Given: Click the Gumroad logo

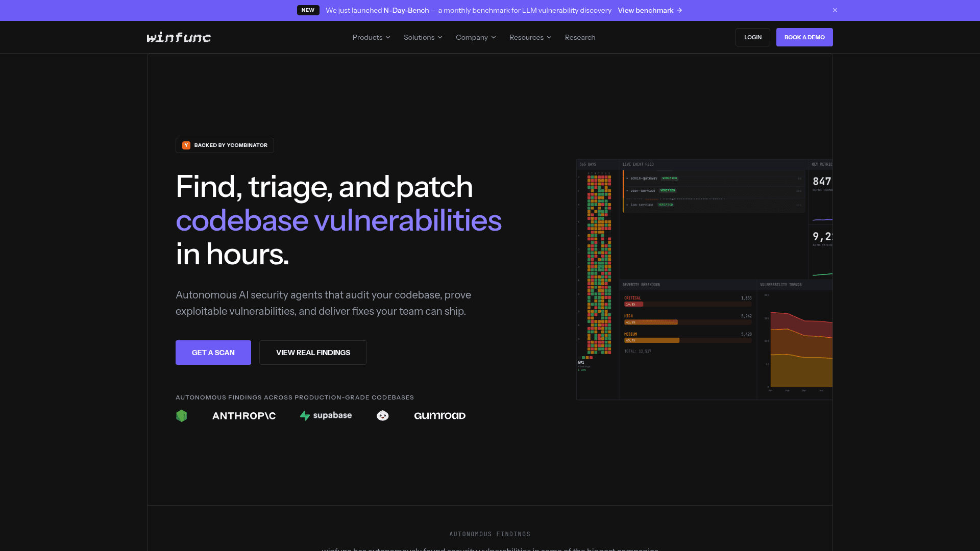Looking at the screenshot, I should [440, 416].
